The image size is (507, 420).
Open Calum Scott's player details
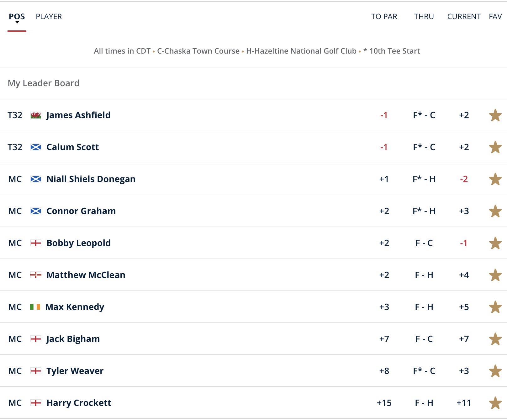72,147
